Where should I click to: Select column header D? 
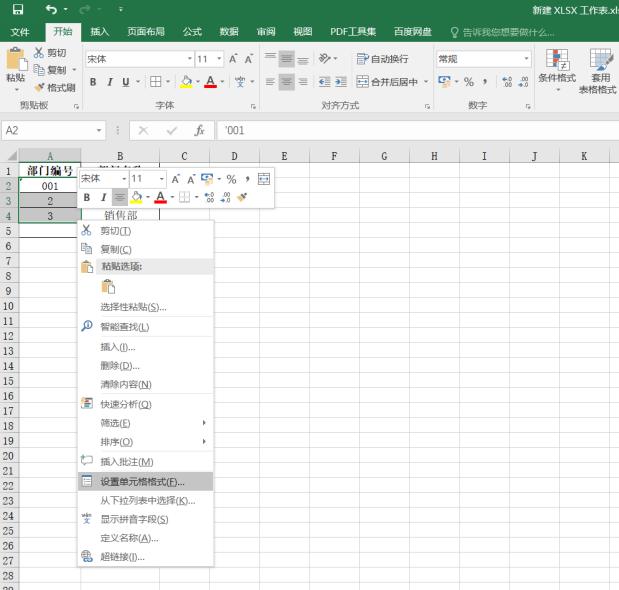(234, 156)
